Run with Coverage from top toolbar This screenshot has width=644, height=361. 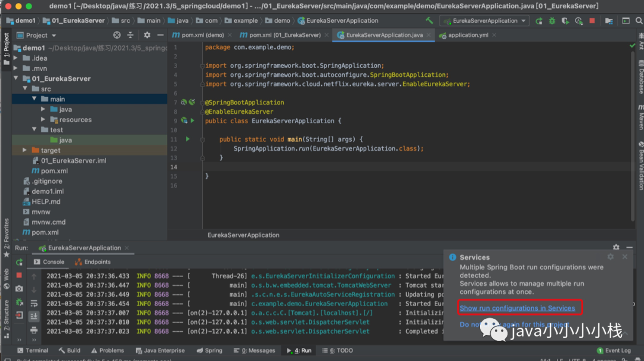(x=565, y=21)
